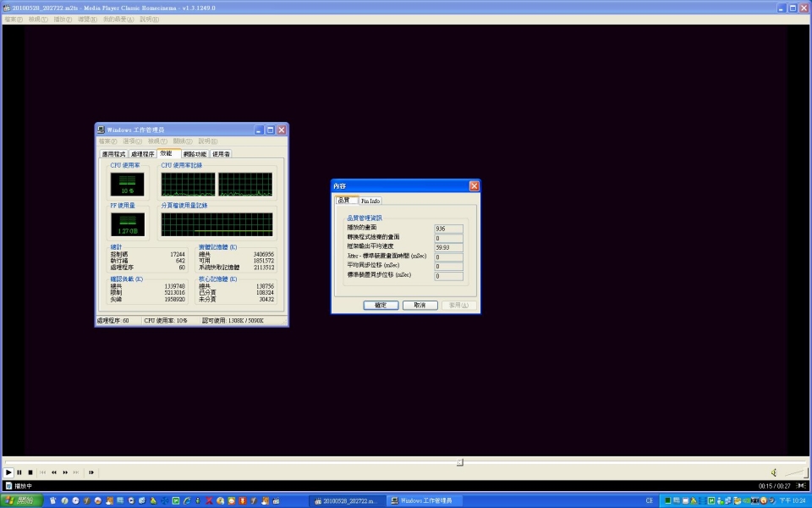Click the volume slider in the player

point(795,472)
